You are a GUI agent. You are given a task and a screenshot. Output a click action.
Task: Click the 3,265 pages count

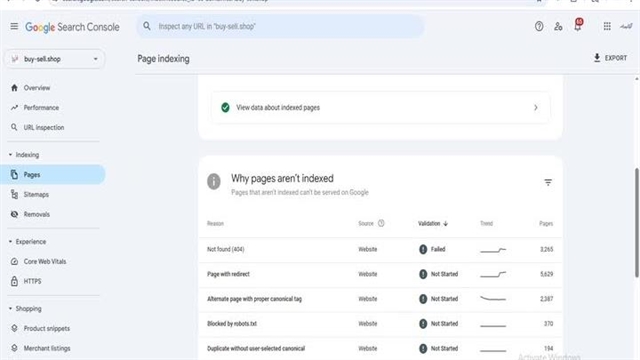547,249
